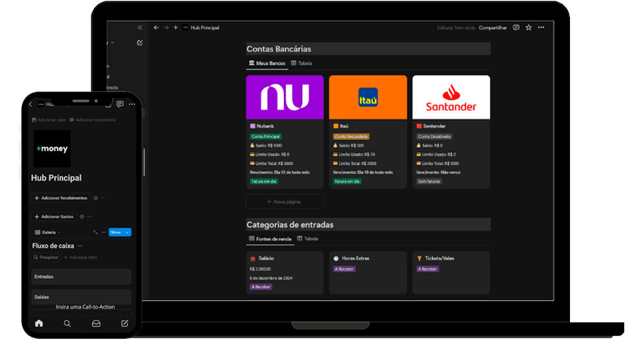Open the Tickets/Vales income card
The image size is (644, 339).
pos(451,273)
